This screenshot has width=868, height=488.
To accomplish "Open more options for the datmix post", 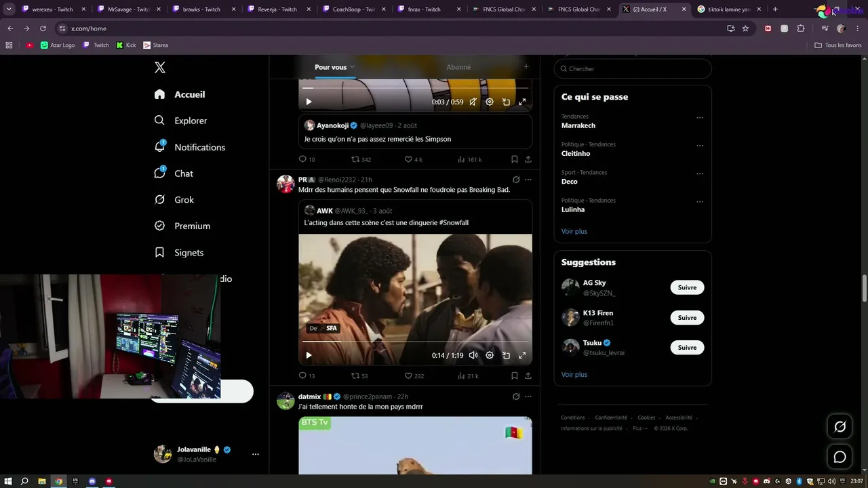I will (x=528, y=396).
